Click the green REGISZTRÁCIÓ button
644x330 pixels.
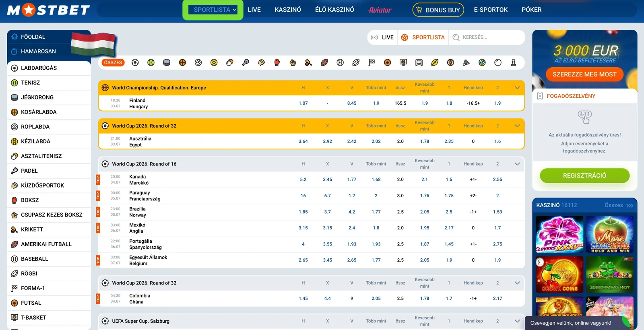(584, 175)
